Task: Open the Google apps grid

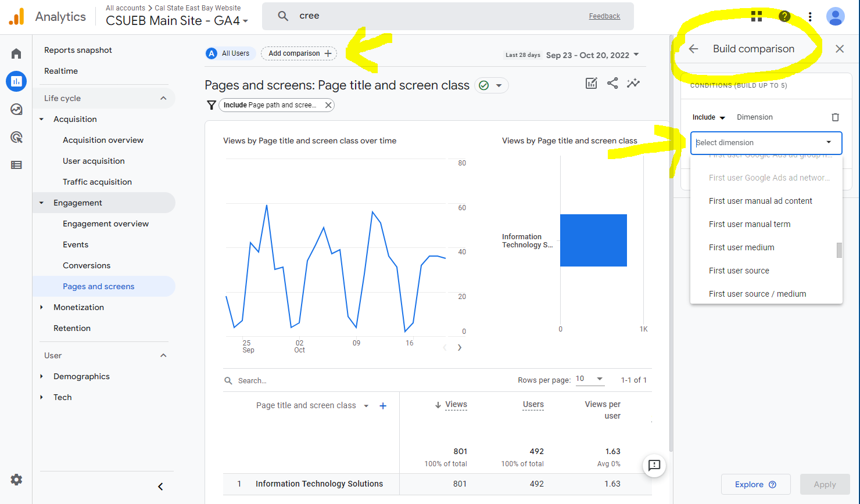Action: pos(757,16)
